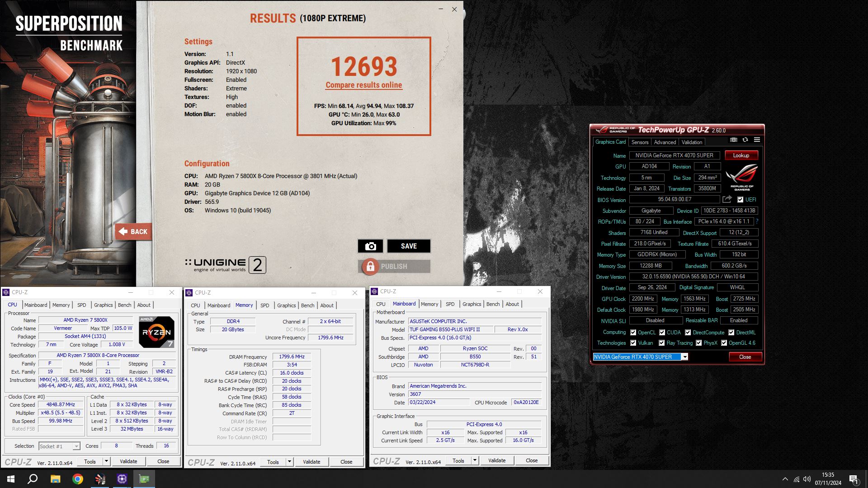Toggle the Ray Tracing checkbox

click(x=661, y=343)
